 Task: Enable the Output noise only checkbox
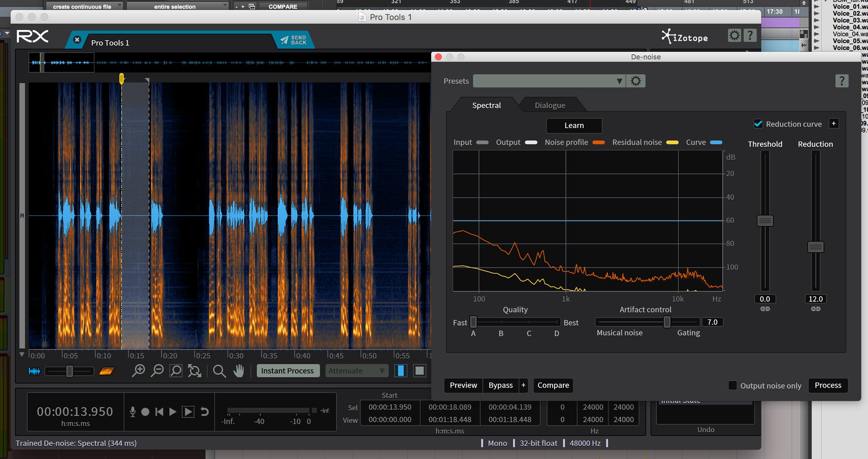coord(732,385)
